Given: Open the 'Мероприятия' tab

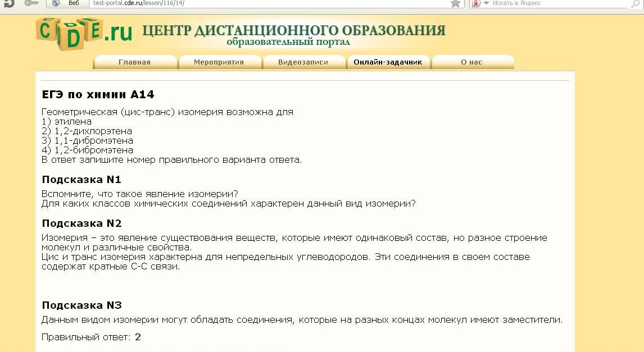Looking at the screenshot, I should tap(219, 62).
